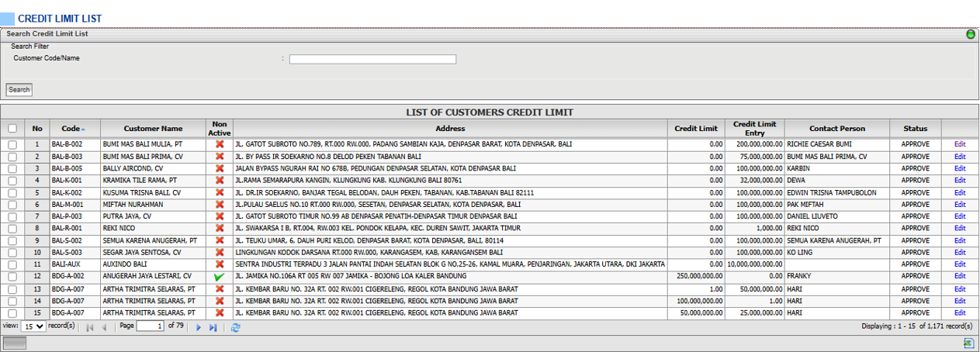This screenshot has width=980, height=352.
Task: Click the contact person 'EDWIN TRISNA TAMPUBOLON'
Action: (831, 192)
